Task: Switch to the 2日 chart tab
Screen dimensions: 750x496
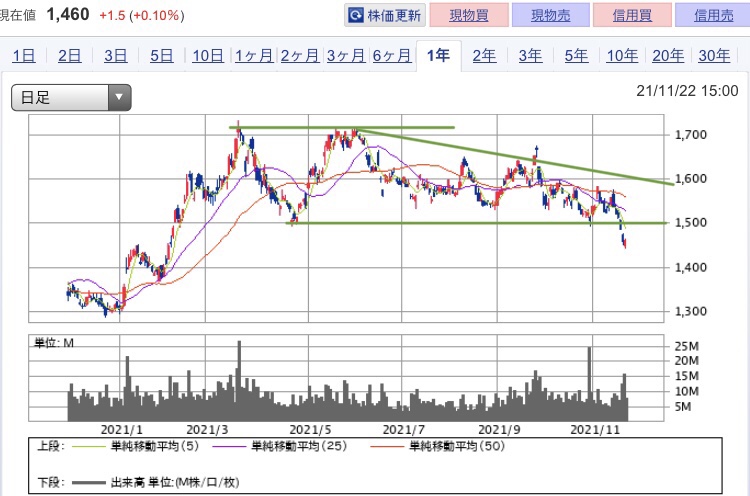Action: click(70, 56)
